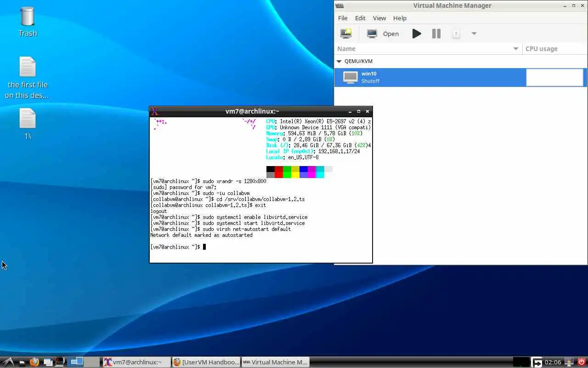Select 'the first file on this des...' desktop file

click(28, 78)
